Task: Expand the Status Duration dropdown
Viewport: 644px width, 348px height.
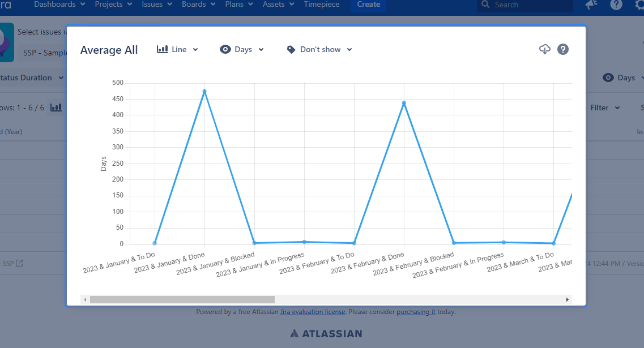Action: (34, 78)
